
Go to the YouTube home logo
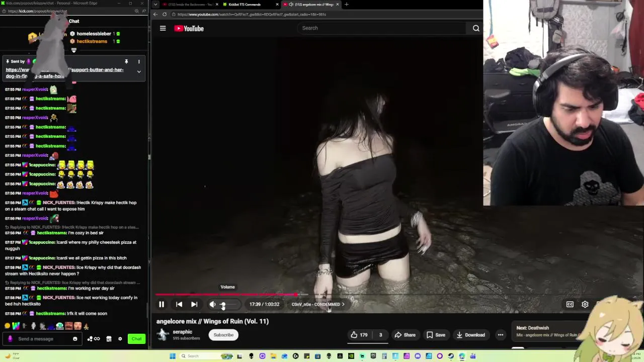click(x=189, y=29)
